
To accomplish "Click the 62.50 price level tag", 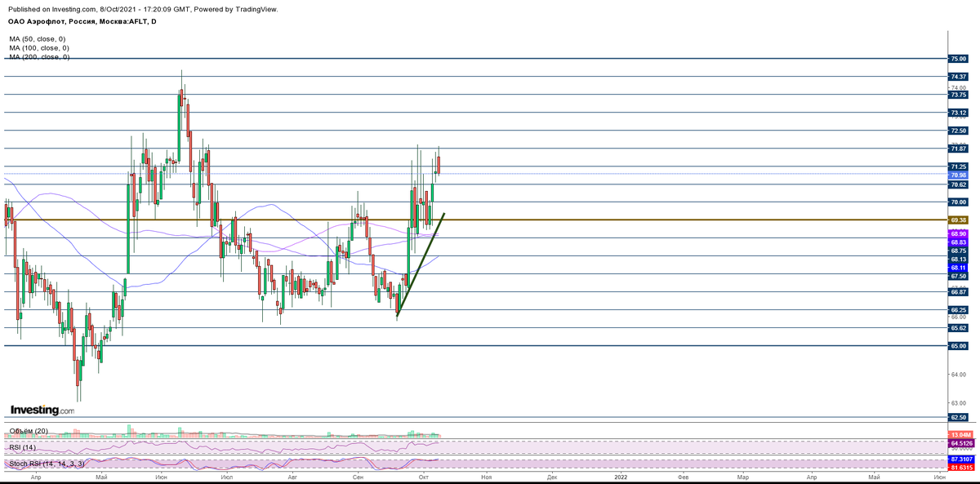I will click(958, 418).
